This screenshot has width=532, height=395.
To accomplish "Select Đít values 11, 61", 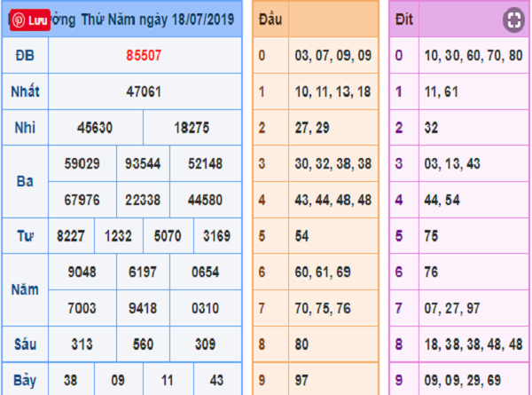I will coord(442,91).
